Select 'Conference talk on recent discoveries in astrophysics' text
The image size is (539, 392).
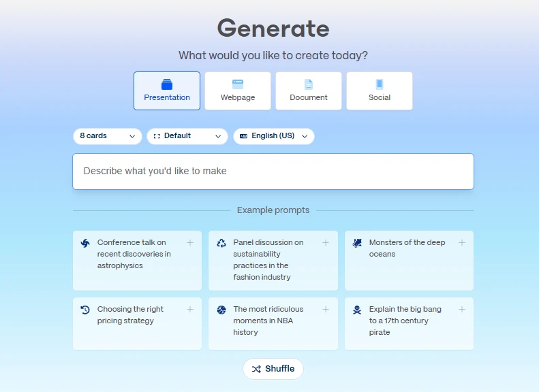click(134, 254)
